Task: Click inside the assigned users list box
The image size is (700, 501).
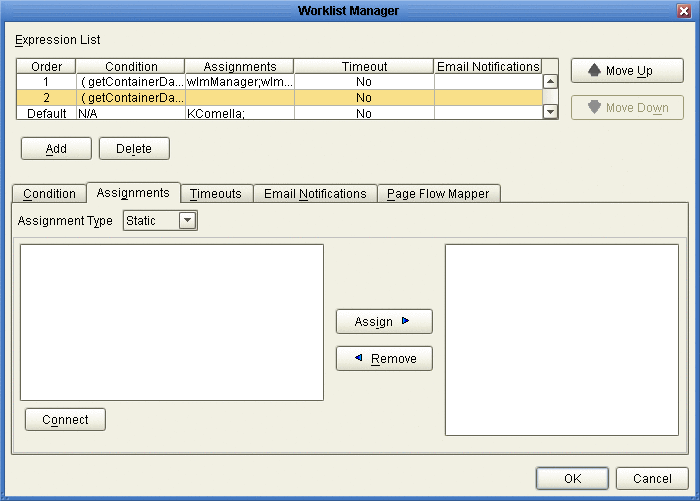Action: (562, 340)
